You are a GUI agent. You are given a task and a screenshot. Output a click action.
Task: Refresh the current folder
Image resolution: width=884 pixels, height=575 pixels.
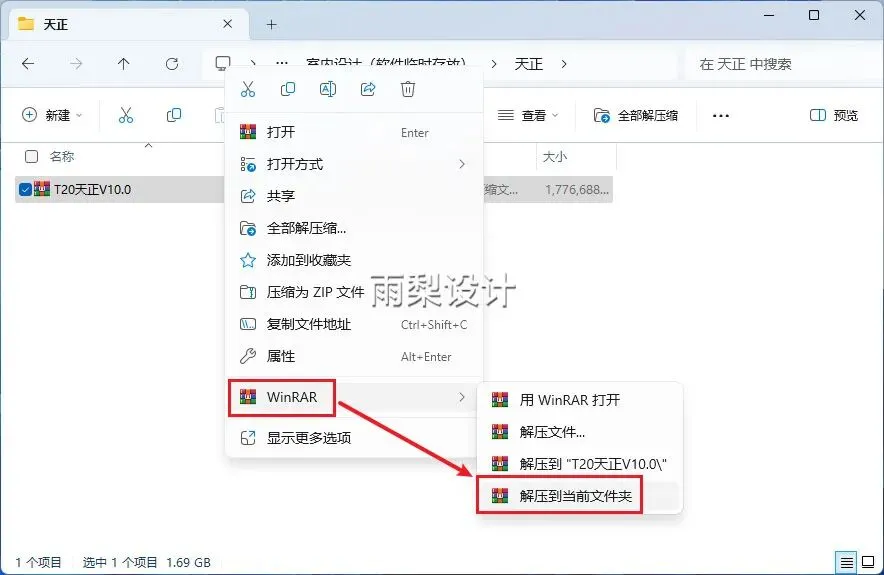(x=172, y=64)
